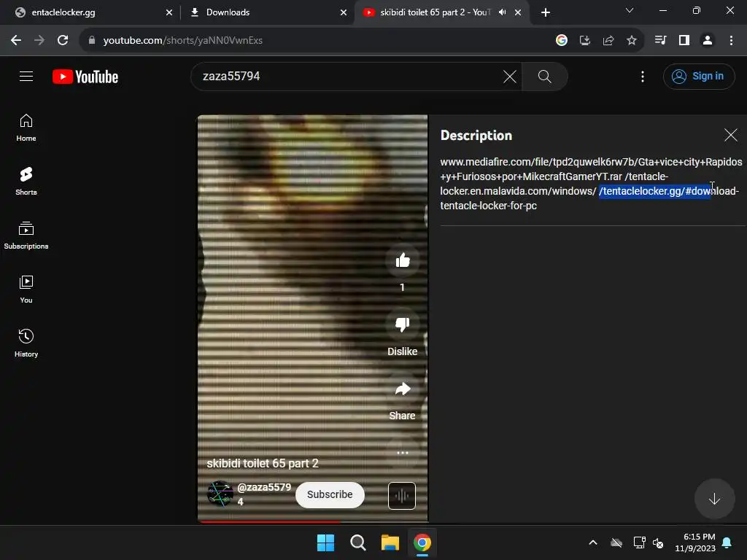Click Chrome icon in taskbar
The width and height of the screenshot is (747, 560).
pyautogui.click(x=422, y=542)
